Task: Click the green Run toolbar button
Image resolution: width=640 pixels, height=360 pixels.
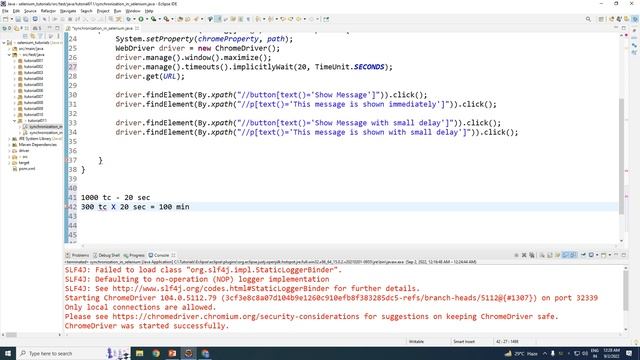Action: 141,19
